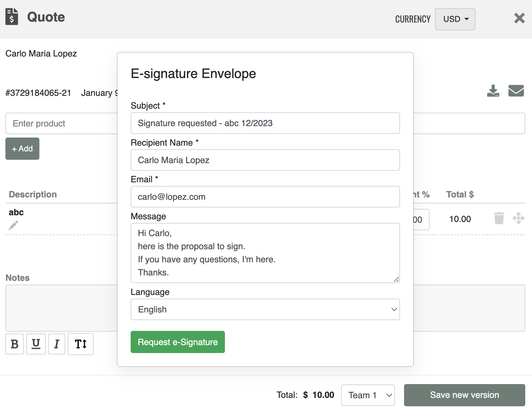Click the Subject input field
Viewport: 532px width, 413px height.
click(x=265, y=123)
